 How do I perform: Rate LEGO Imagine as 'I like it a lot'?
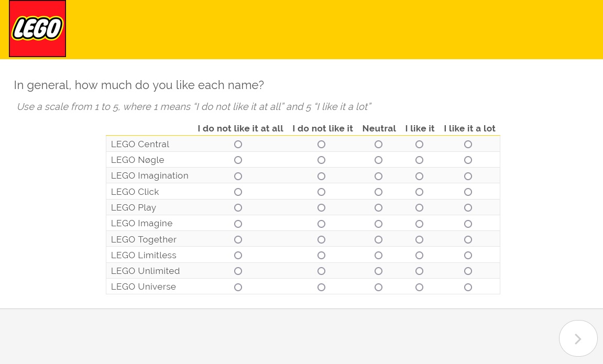click(x=468, y=224)
